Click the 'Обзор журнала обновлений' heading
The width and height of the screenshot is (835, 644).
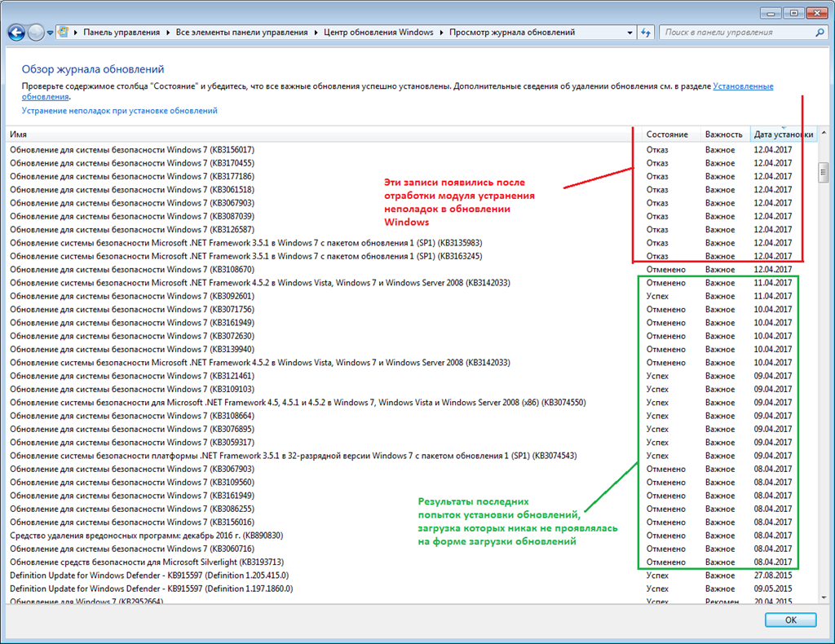[93, 69]
